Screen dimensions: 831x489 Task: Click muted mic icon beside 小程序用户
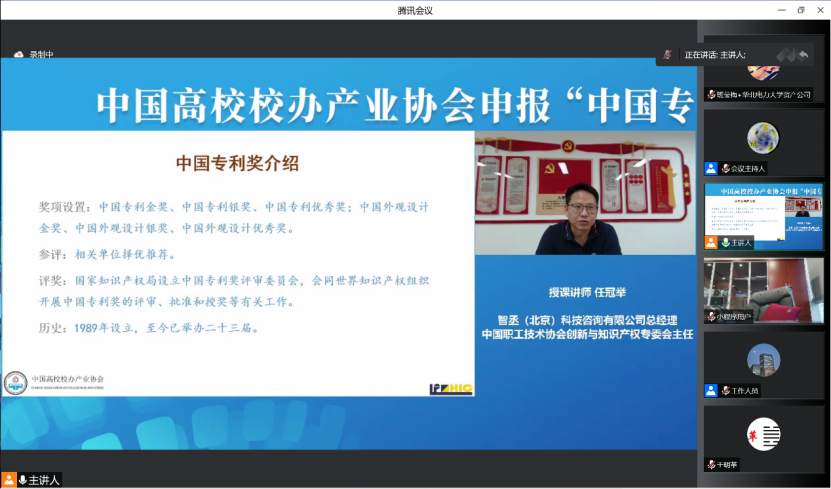[x=711, y=316]
